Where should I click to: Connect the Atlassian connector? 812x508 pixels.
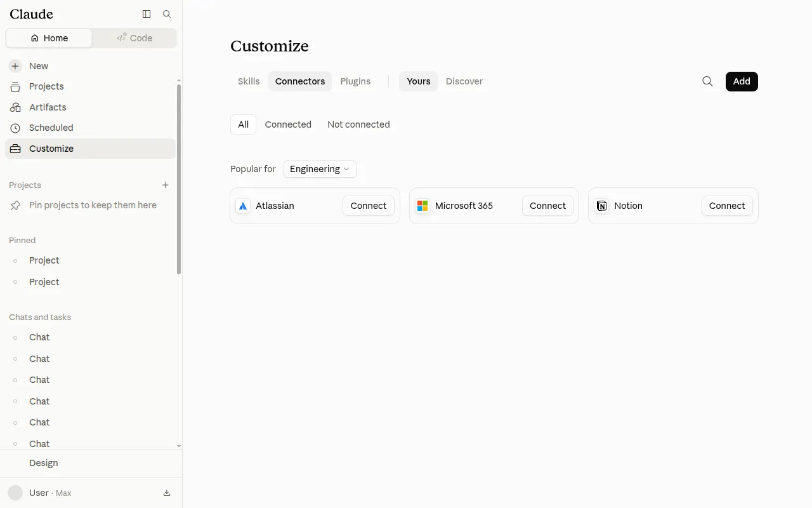[x=369, y=206]
